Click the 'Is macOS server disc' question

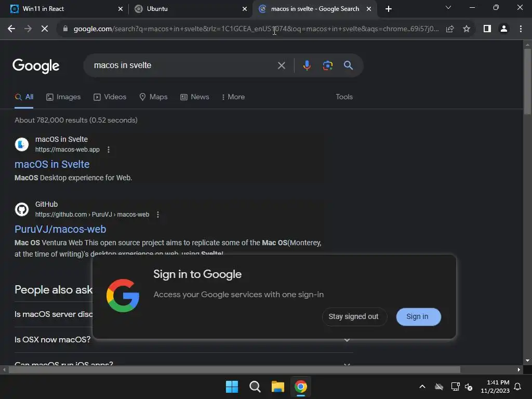[x=54, y=314]
